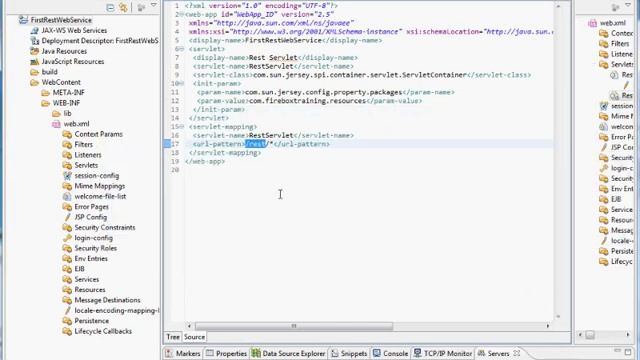Click EJB icon in Outline panel
The width and height of the screenshot is (640, 360).
tap(604, 199)
